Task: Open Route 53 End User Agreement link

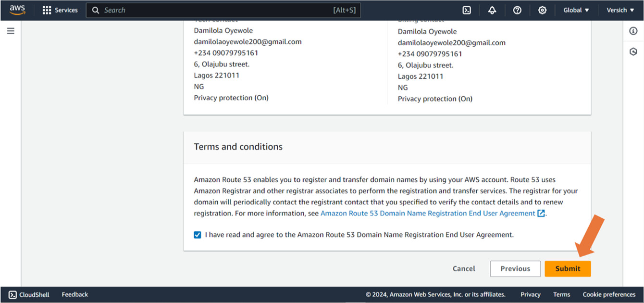Action: (x=428, y=214)
